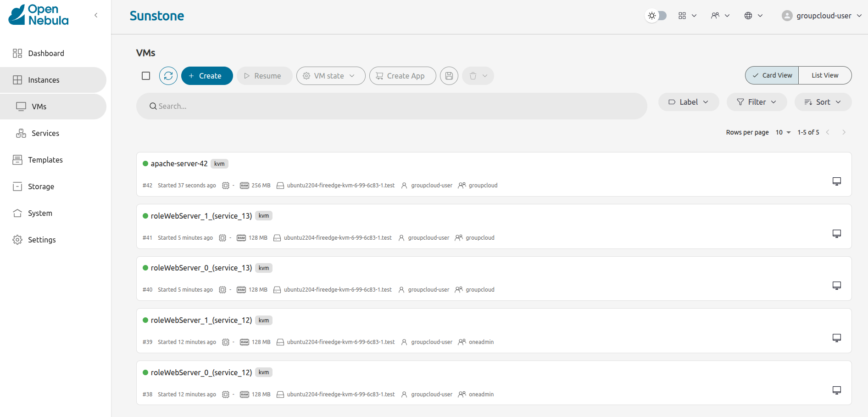868x417 pixels.
Task: Click the Create button to launch a new VM
Action: pyautogui.click(x=207, y=76)
